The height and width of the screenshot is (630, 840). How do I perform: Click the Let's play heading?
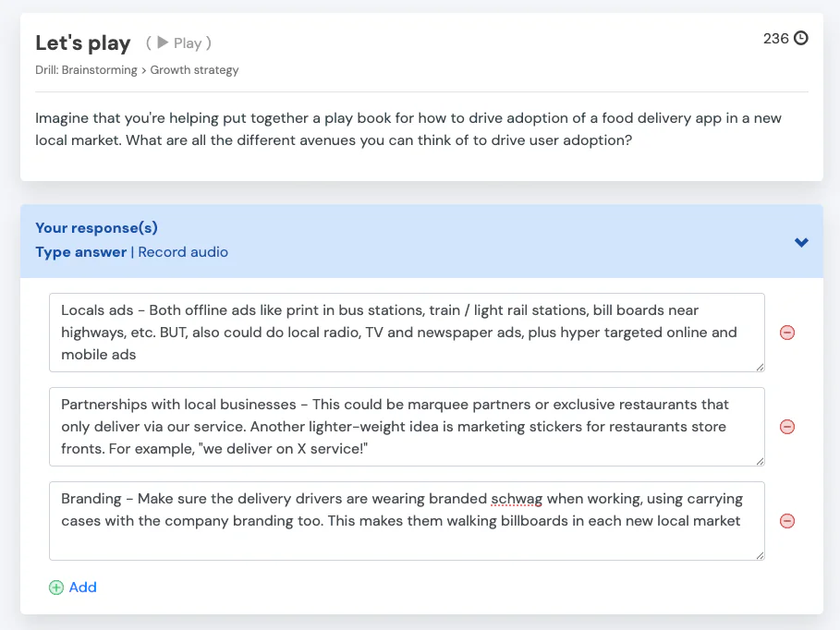click(83, 42)
